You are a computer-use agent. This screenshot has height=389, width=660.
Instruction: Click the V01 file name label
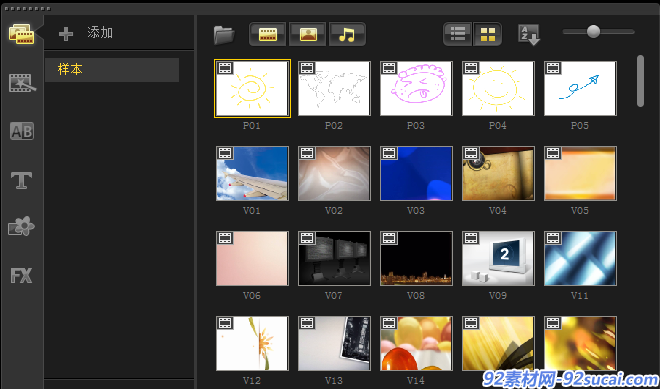(x=252, y=211)
